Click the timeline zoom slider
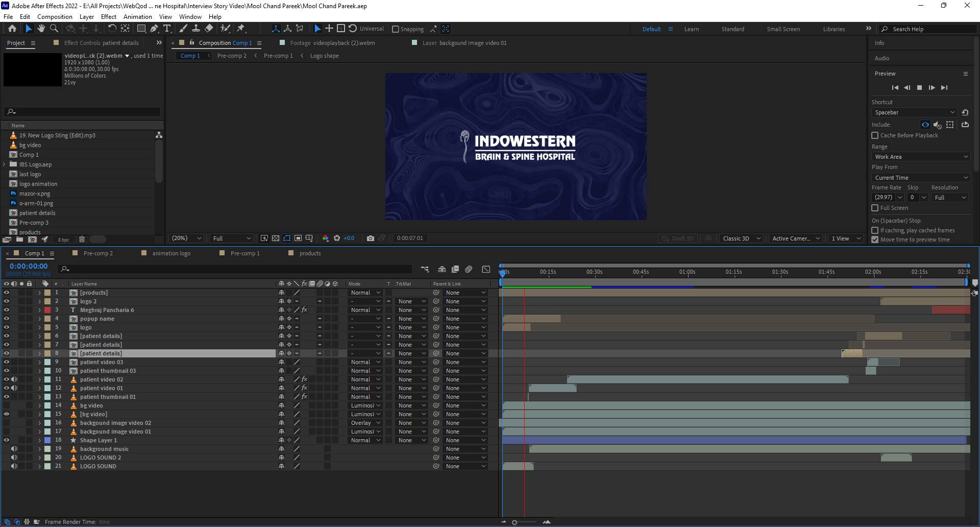The height and width of the screenshot is (527, 980). [x=514, y=522]
